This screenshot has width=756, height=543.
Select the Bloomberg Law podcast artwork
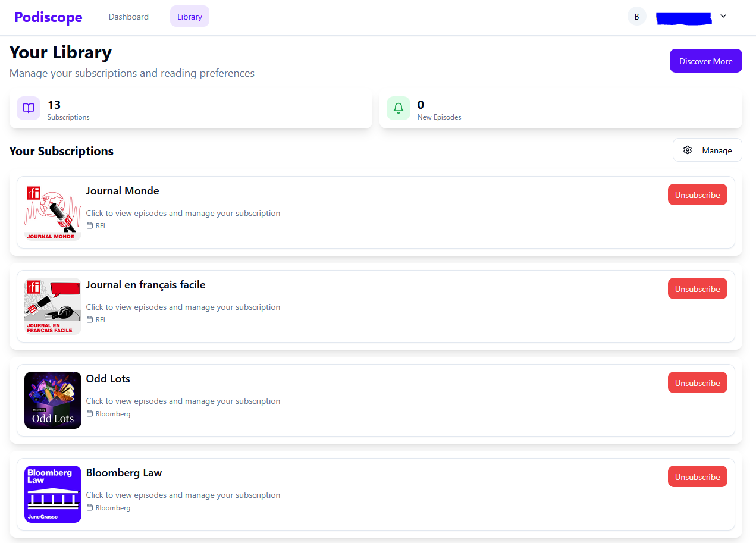click(53, 494)
